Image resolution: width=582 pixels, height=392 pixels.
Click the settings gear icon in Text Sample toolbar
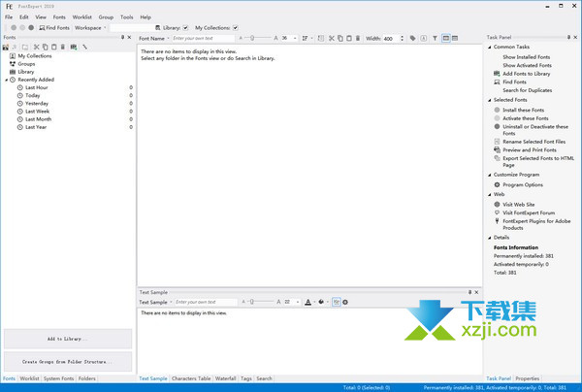point(345,302)
